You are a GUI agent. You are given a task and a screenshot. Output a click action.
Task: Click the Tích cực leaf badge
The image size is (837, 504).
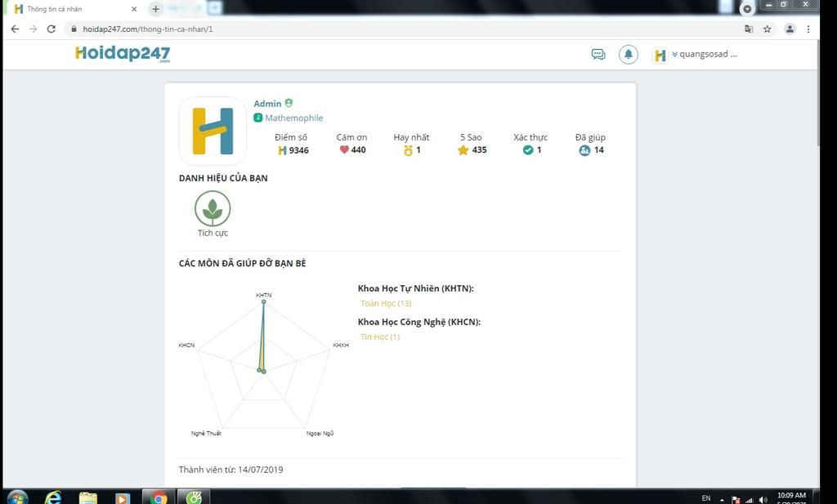coord(213,208)
